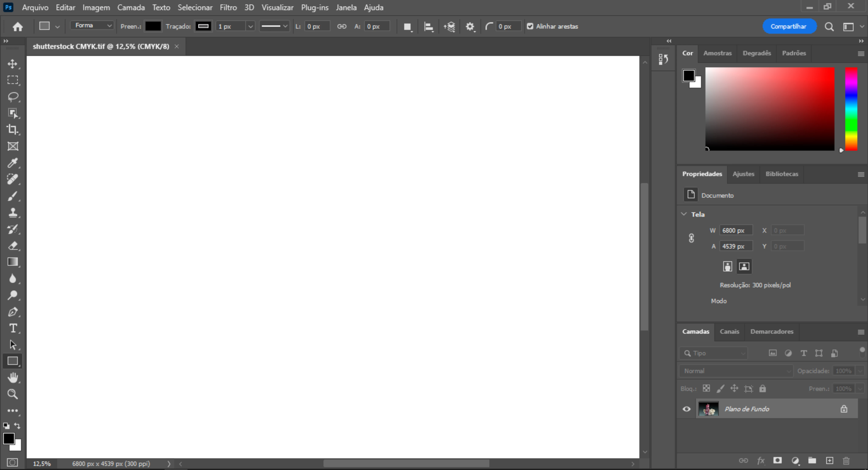Delete layer using trash icon

tap(846, 461)
